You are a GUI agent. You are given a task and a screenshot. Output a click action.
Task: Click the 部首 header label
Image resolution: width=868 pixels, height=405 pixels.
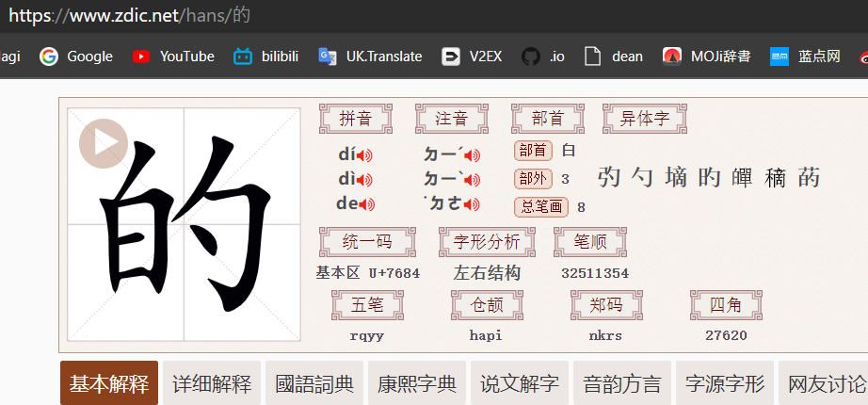pos(548,119)
